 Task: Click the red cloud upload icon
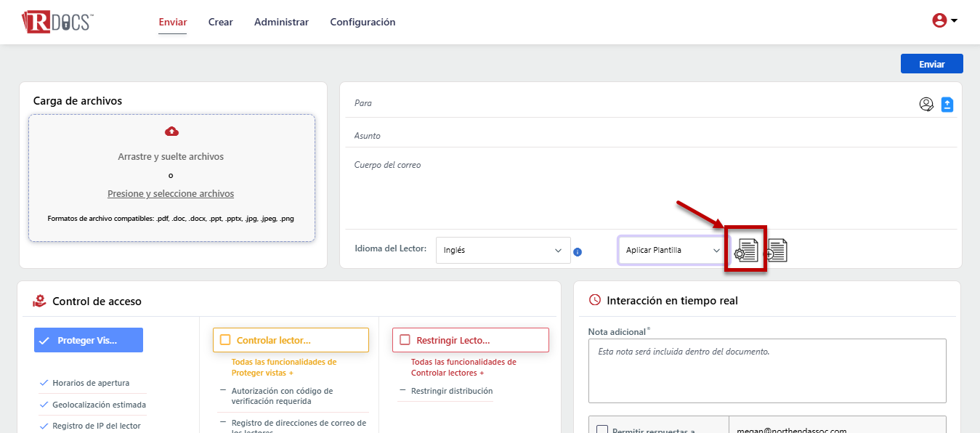pos(171,131)
